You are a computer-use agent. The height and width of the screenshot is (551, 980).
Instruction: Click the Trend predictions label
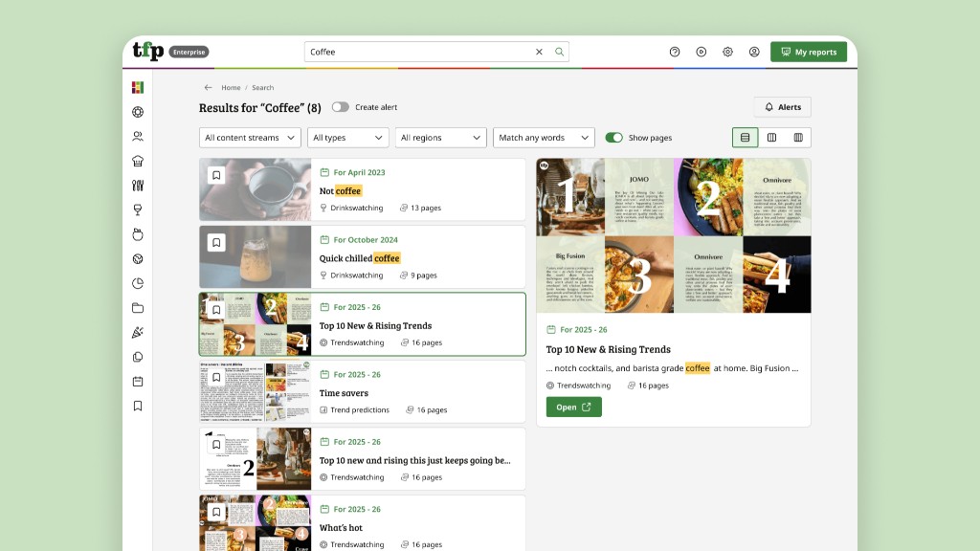click(x=360, y=409)
